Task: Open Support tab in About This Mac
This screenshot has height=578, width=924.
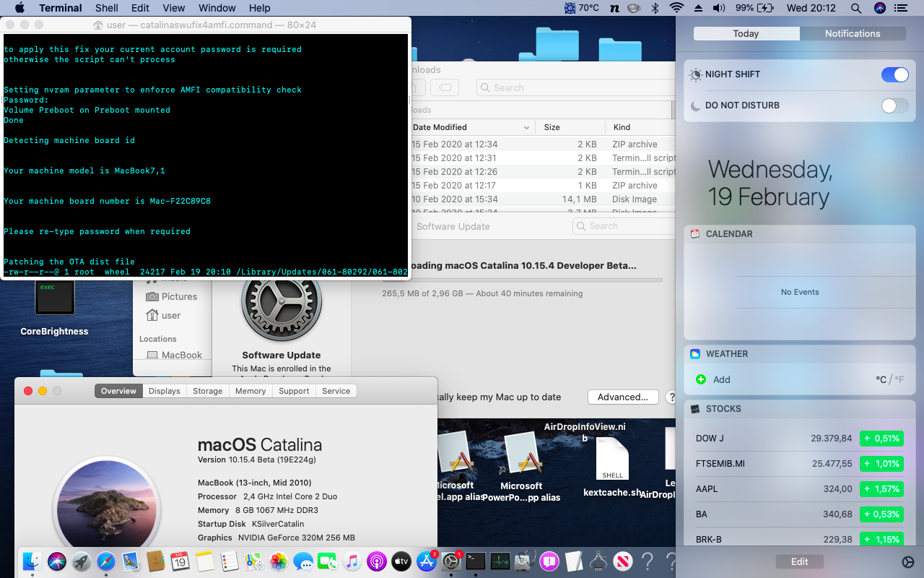Action: click(294, 391)
